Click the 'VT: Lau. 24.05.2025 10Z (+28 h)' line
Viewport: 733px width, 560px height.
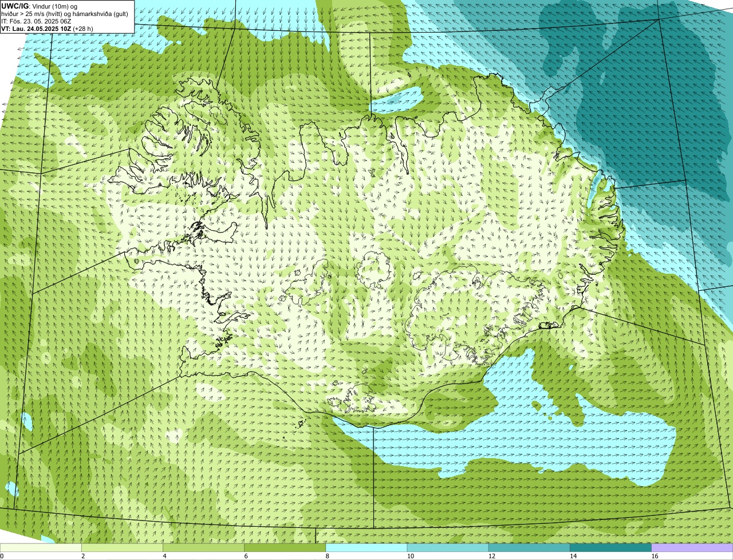pos(47,29)
